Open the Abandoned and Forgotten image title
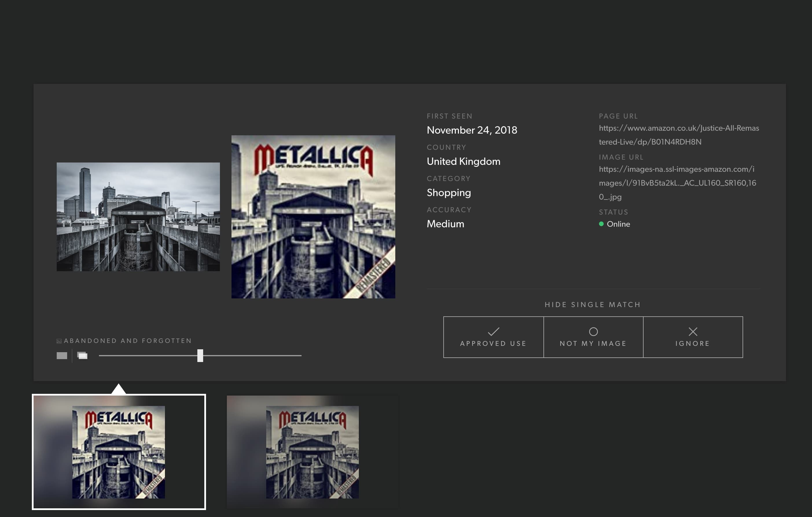Screen dimensions: 812x517 [x=127, y=341]
